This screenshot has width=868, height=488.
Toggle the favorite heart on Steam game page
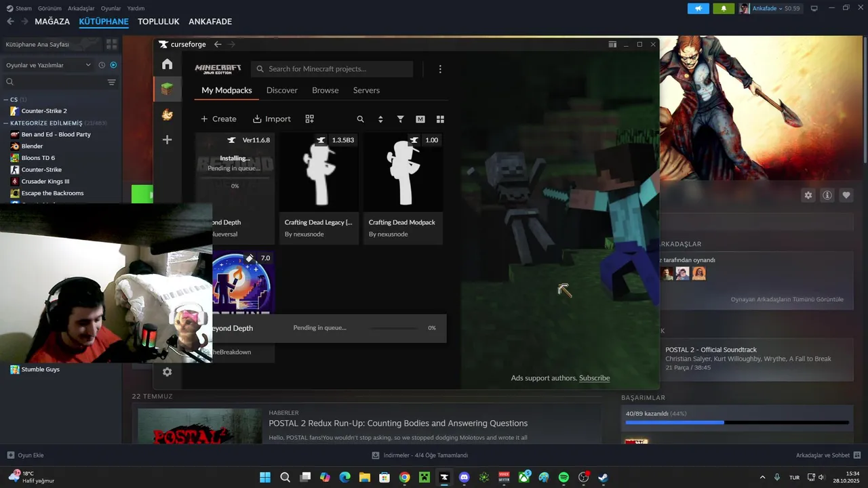[x=846, y=195]
